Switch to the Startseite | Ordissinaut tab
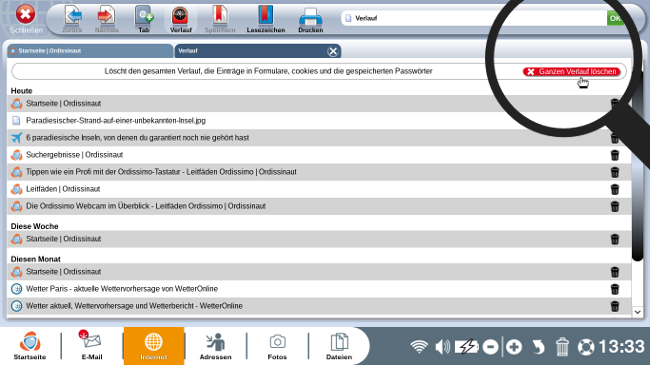Viewport: 650px width, 365px height. [x=90, y=51]
